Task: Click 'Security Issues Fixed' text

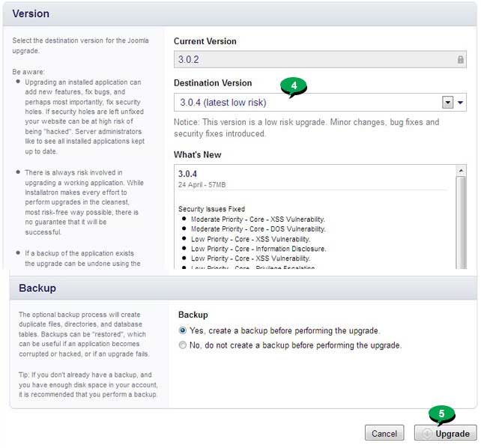Action: pyautogui.click(x=212, y=209)
